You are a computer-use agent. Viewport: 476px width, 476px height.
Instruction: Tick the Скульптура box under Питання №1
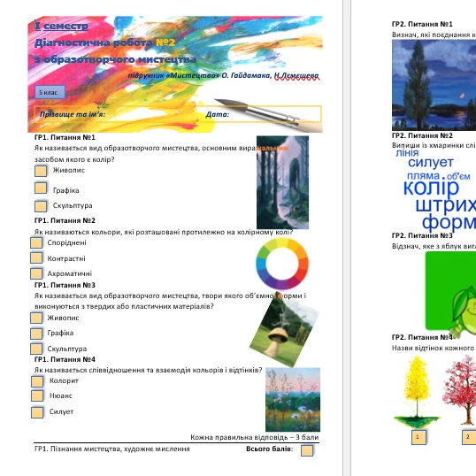41,206
